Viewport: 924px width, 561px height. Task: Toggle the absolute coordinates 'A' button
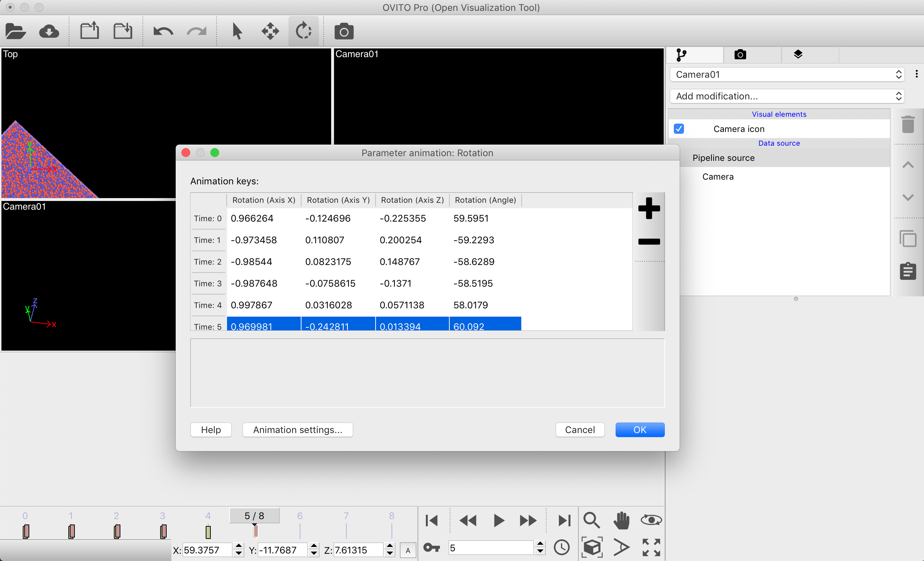pos(408,550)
